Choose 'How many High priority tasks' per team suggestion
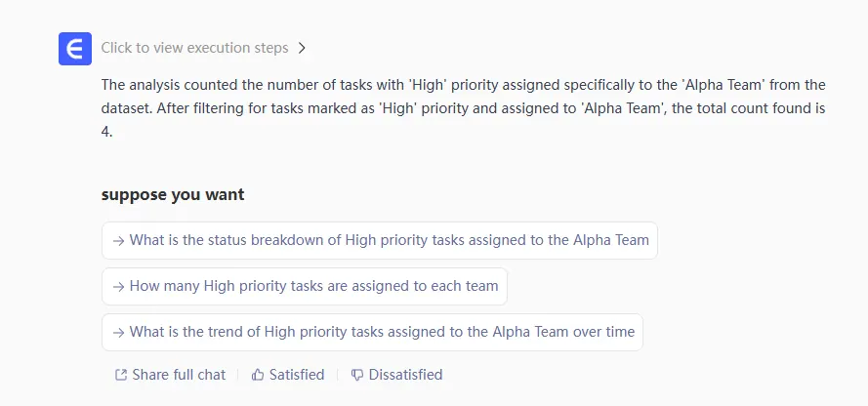 pyautogui.click(x=313, y=287)
